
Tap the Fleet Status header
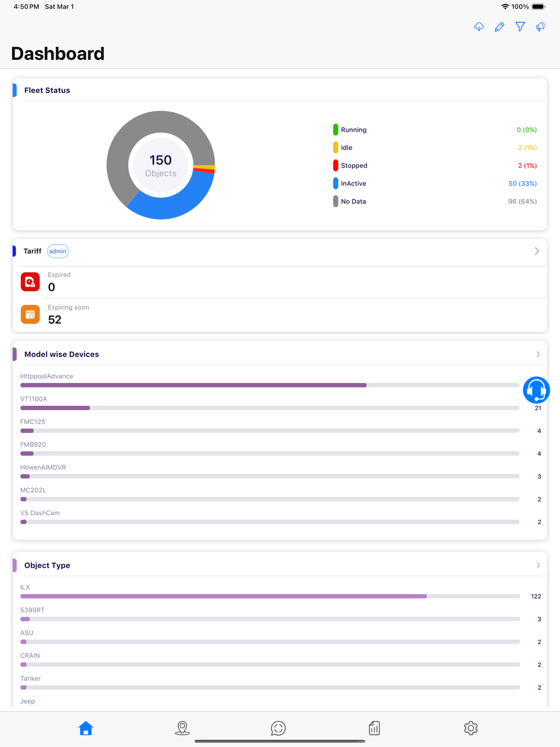(47, 90)
